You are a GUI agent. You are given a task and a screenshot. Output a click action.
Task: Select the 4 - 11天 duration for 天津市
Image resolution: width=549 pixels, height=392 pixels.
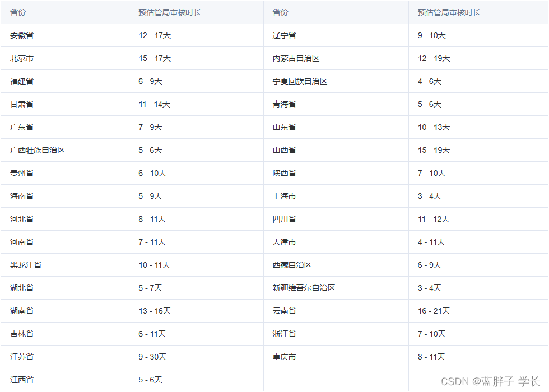pos(431,242)
